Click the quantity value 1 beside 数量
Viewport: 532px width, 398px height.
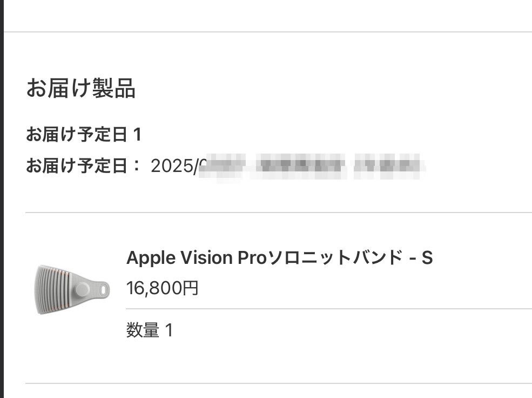click(x=169, y=330)
